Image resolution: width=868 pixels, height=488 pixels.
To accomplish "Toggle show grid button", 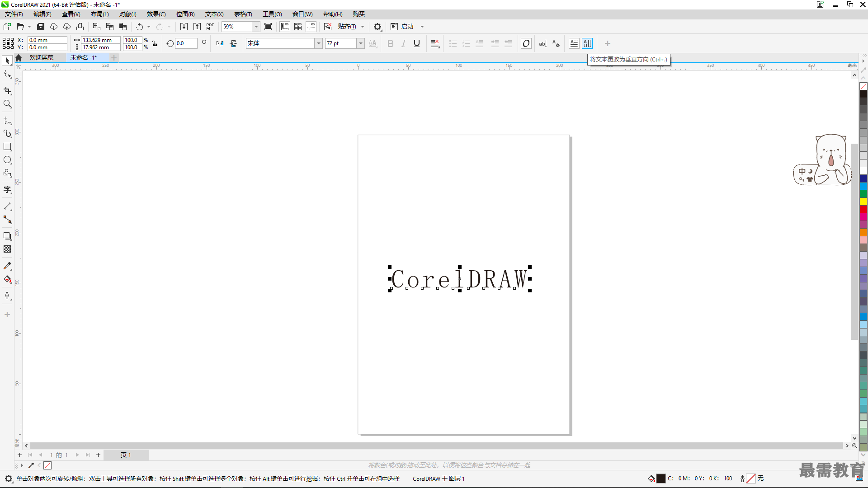I will [298, 27].
